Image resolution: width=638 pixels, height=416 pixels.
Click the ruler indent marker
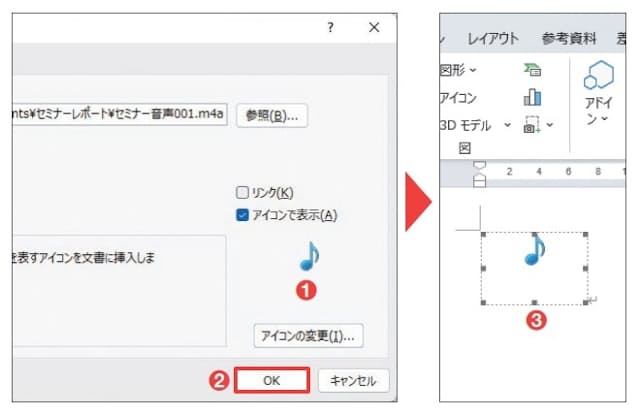coord(480,174)
